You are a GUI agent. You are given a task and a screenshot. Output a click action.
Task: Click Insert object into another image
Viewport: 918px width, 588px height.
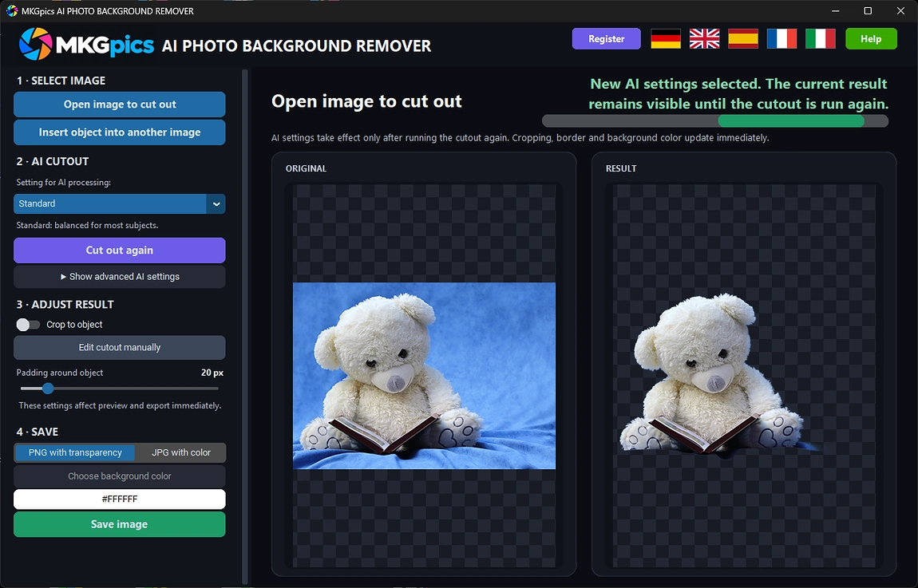[x=120, y=132]
